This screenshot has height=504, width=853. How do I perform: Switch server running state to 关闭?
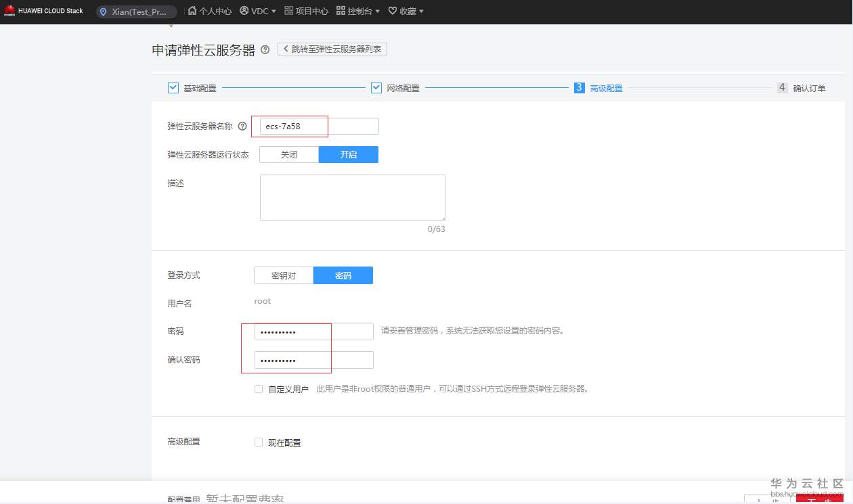[x=288, y=154]
